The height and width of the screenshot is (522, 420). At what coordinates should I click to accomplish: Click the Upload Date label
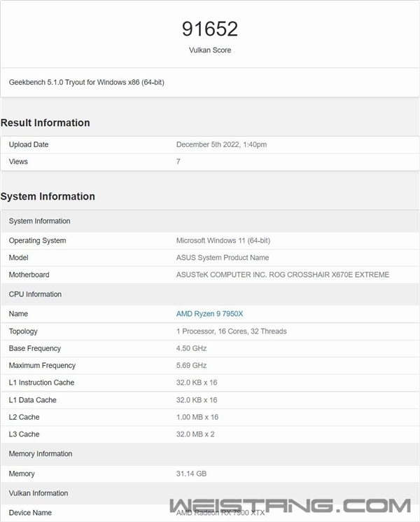[29, 144]
